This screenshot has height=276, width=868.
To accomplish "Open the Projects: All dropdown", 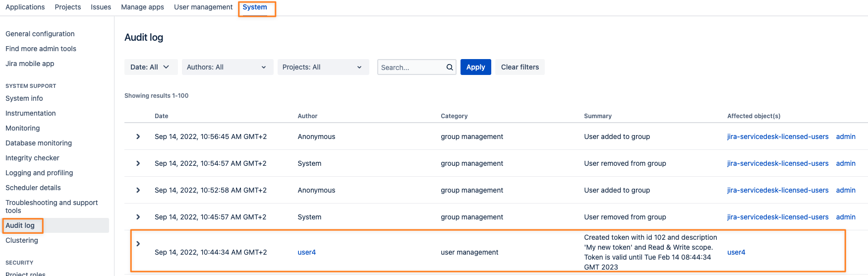I will (323, 67).
